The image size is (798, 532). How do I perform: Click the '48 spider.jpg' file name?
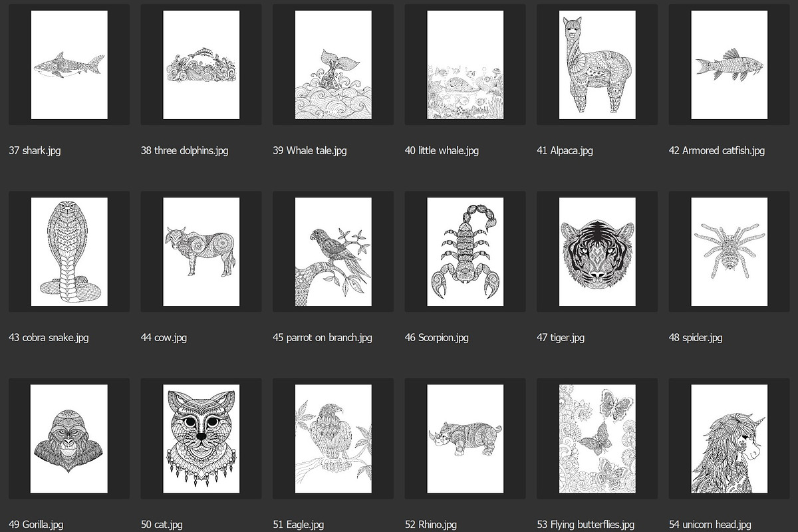[696, 338]
